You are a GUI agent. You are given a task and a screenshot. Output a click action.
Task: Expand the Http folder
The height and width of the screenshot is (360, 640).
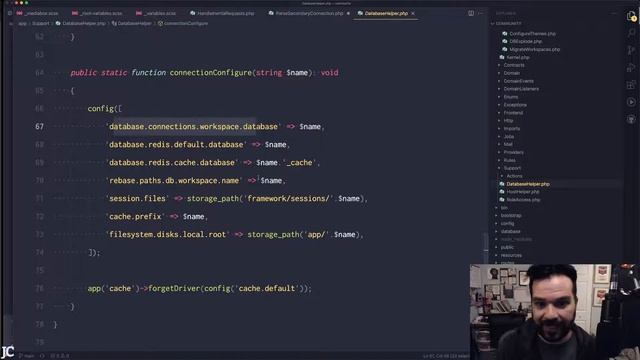pyautogui.click(x=508, y=121)
